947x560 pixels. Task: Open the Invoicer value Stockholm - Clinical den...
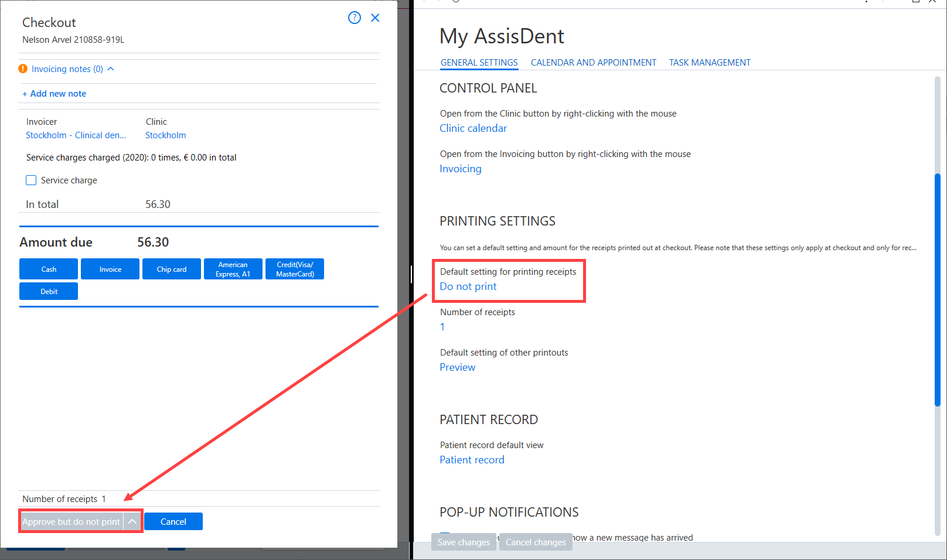pyautogui.click(x=76, y=135)
